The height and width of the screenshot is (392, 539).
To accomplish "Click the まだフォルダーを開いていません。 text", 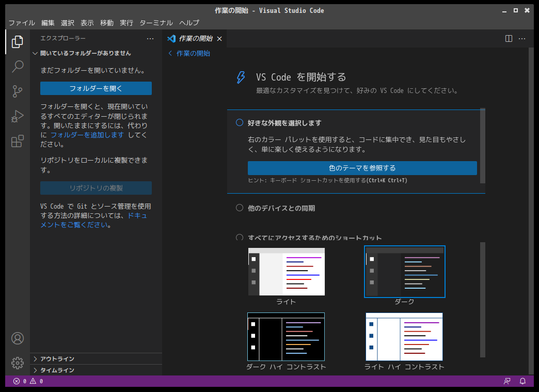I will (x=93, y=70).
